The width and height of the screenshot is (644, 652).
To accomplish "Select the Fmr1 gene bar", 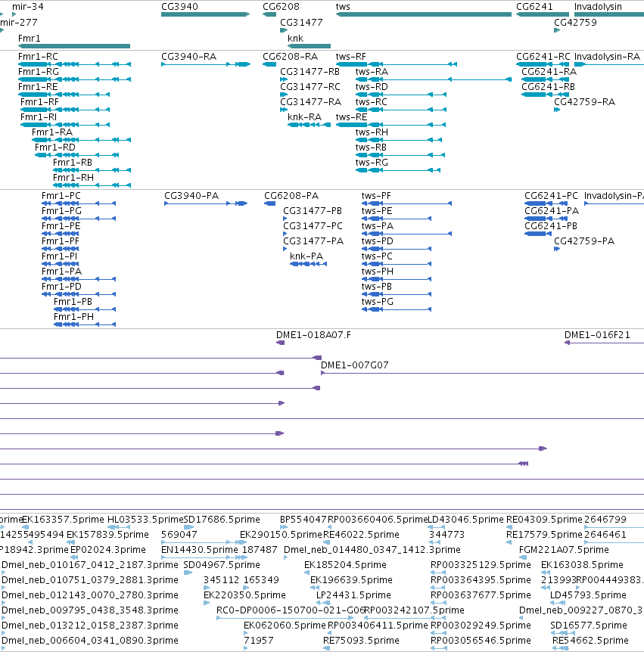I will [x=74, y=46].
